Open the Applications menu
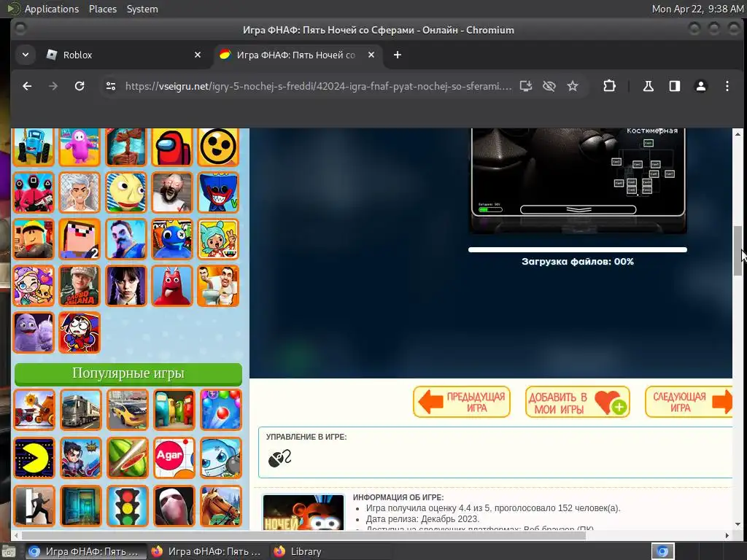 tap(52, 9)
